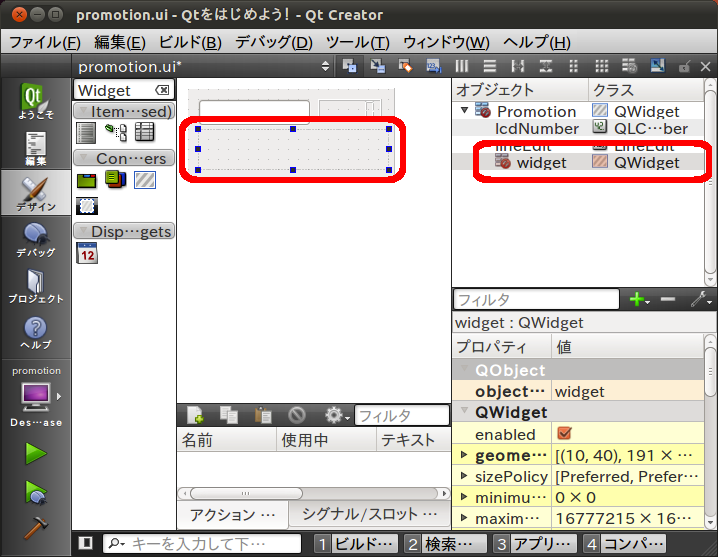Expand the sizePolicy property row
The width and height of the screenshot is (718, 557).
463,476
